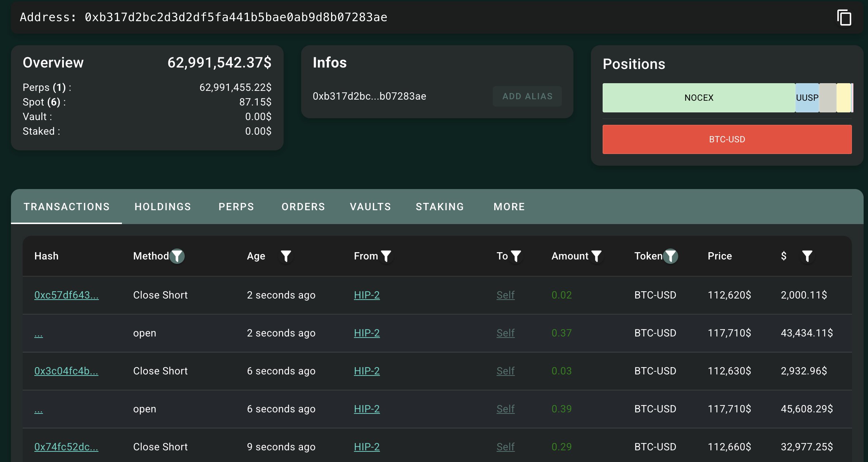Open the Method column filter

click(177, 256)
